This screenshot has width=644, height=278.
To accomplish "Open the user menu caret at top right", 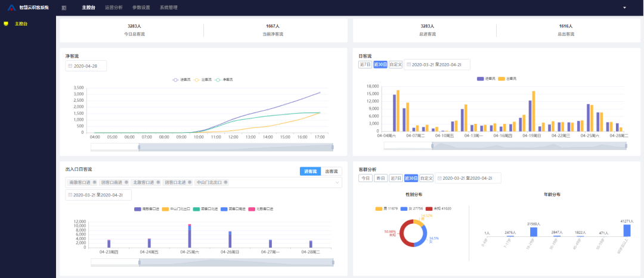I will coord(625,8).
